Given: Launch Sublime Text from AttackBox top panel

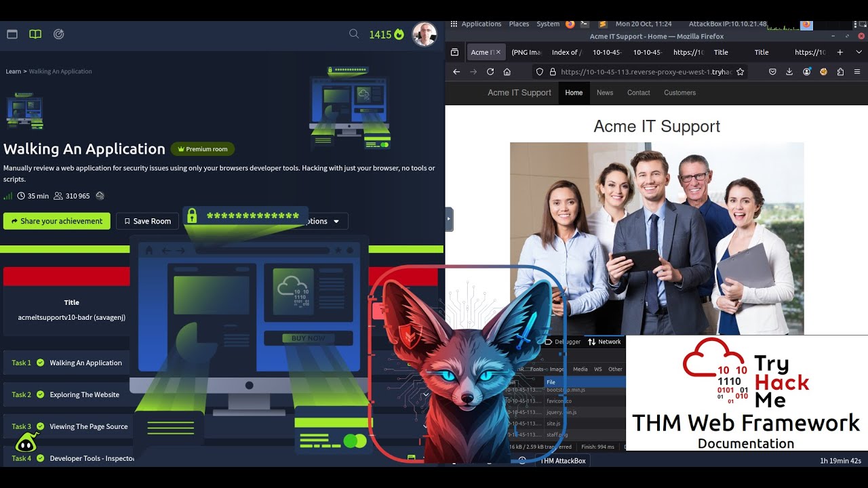Looking at the screenshot, I should pos(602,24).
